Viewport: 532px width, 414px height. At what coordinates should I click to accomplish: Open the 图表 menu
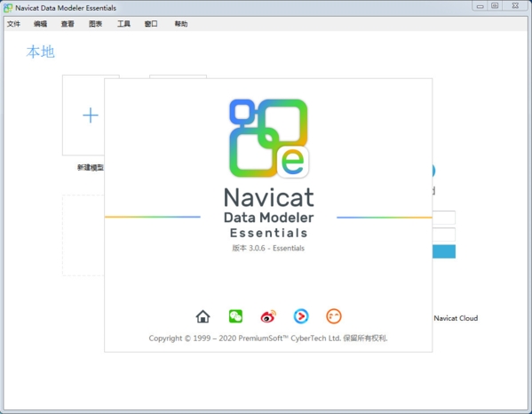pos(95,24)
